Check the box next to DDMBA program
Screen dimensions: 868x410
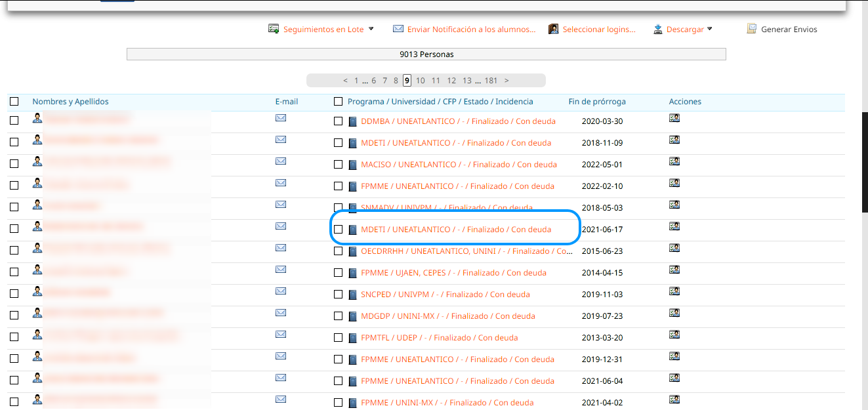(338, 121)
